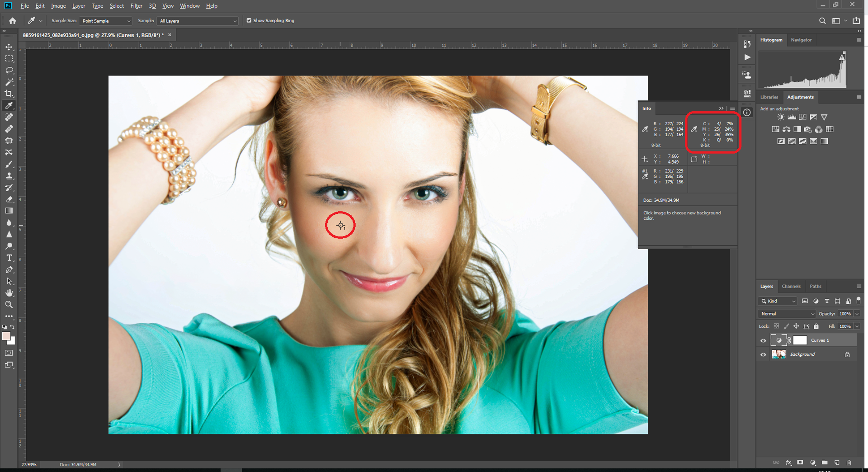Open the Layer menu
This screenshot has width=868, height=472.
(79, 6)
